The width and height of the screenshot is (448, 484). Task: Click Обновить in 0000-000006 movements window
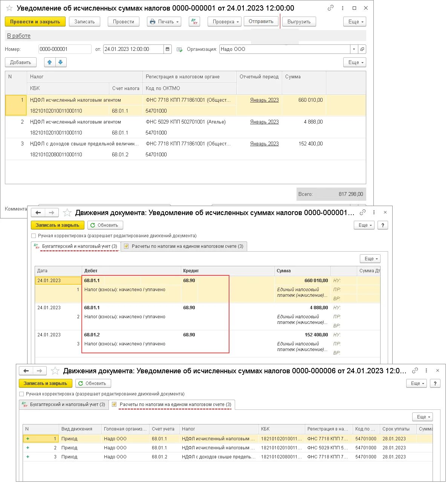coord(93,383)
